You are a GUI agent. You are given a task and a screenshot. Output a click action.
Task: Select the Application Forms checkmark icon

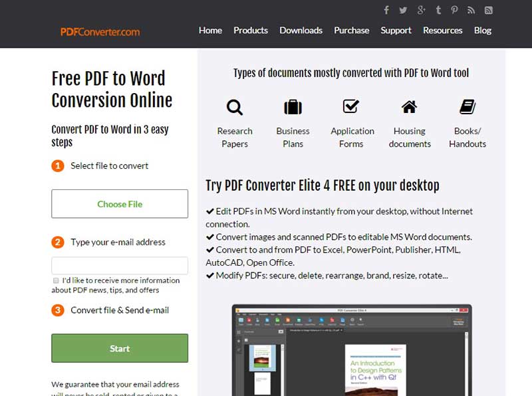(x=351, y=106)
